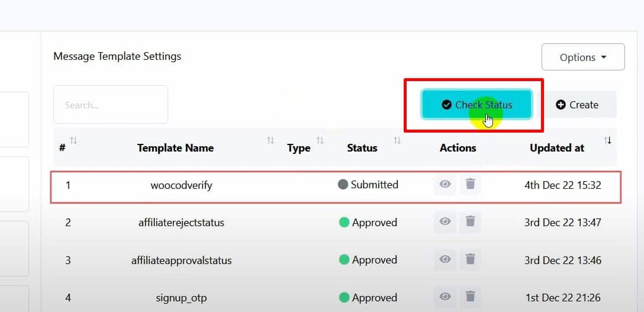
Task: Select the woocodverify template name
Action: (181, 185)
